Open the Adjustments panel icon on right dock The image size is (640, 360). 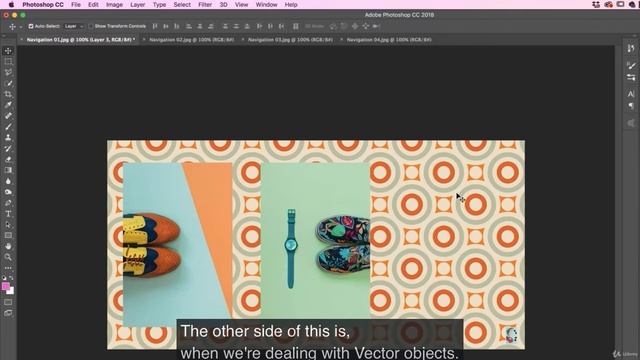[631, 78]
